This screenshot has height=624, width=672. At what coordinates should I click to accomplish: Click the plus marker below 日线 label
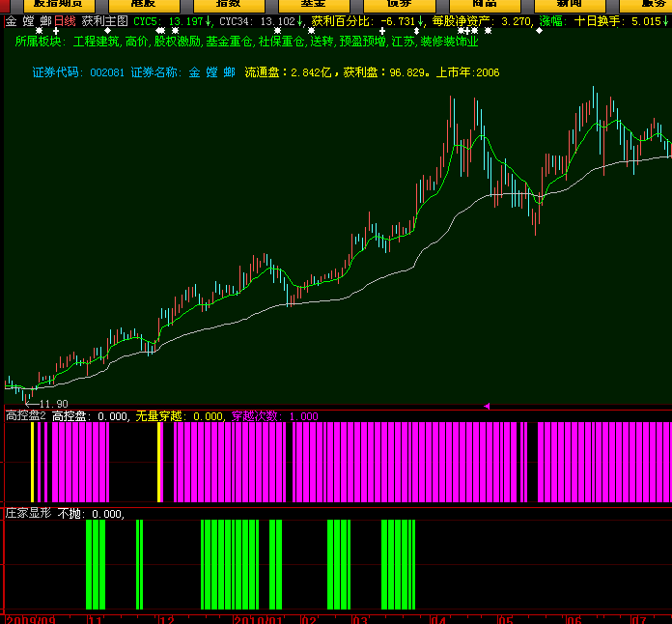pyautogui.click(x=56, y=31)
